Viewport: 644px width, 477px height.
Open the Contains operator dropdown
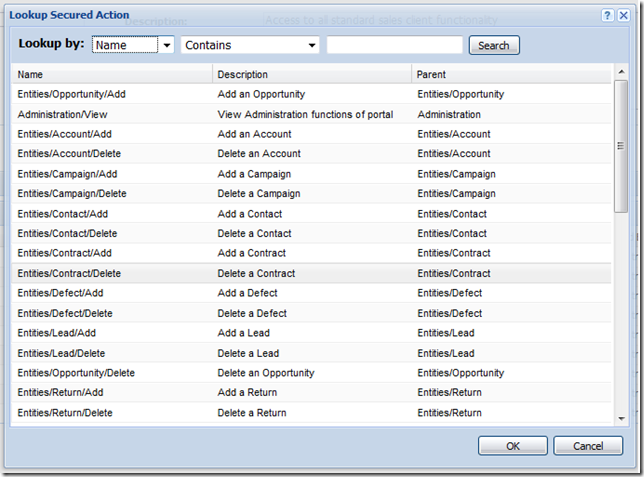click(312, 45)
